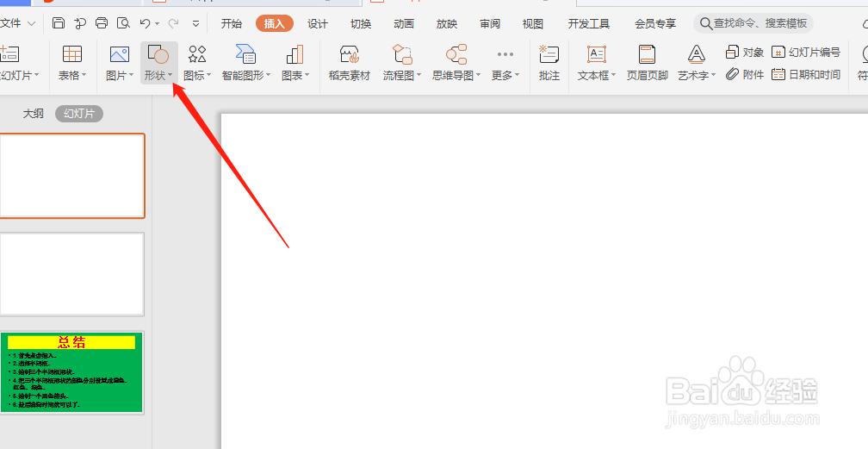Click the Undo arrow icon
Image resolution: width=868 pixels, height=449 pixels.
point(145,23)
